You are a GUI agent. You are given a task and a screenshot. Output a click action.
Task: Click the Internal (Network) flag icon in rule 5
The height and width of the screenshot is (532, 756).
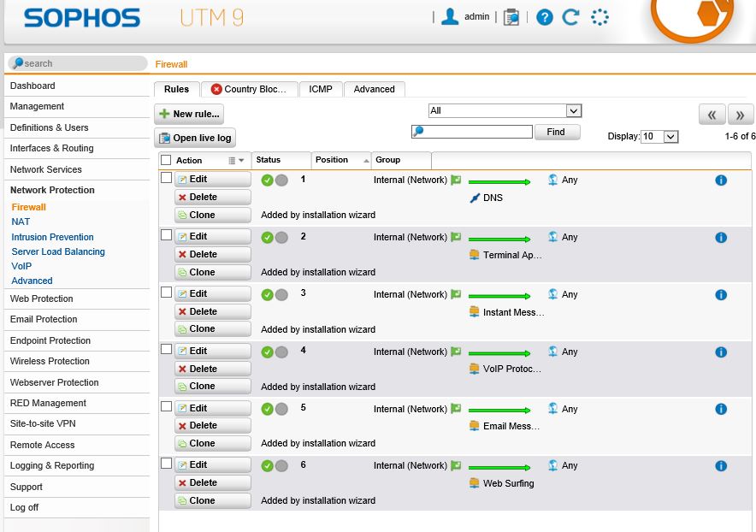(456, 409)
